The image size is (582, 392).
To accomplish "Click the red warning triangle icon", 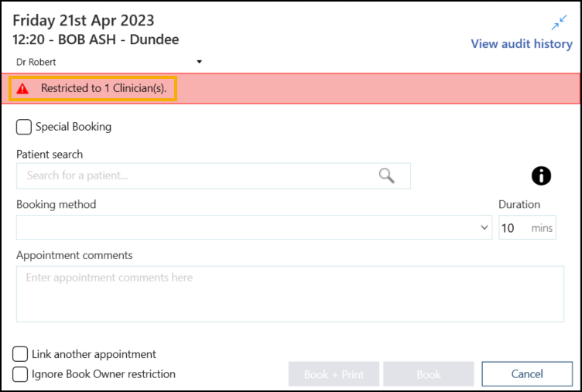I will [x=23, y=89].
